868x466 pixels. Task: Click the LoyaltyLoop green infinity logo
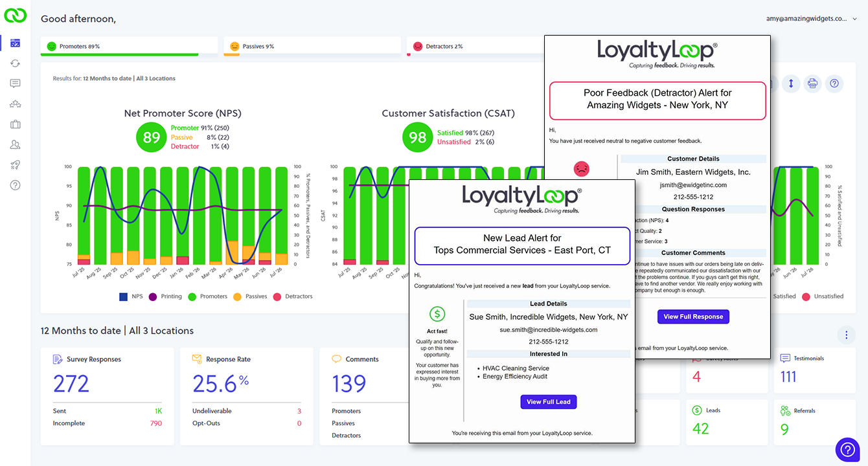pyautogui.click(x=15, y=16)
